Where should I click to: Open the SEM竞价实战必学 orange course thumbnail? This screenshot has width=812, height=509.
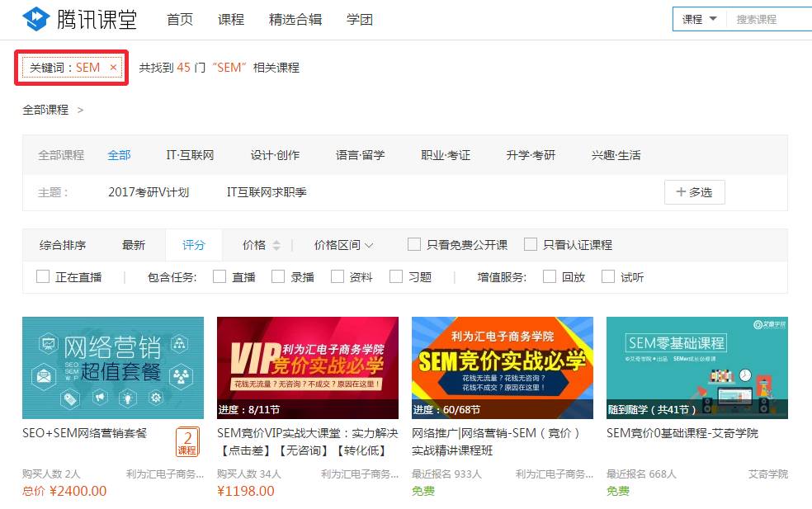pyautogui.click(x=503, y=368)
